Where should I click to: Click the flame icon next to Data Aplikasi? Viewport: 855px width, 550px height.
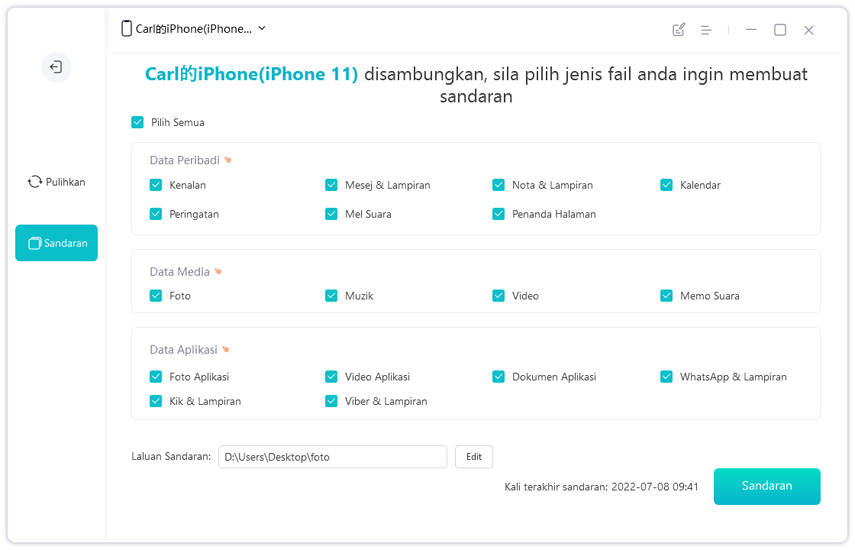point(226,350)
